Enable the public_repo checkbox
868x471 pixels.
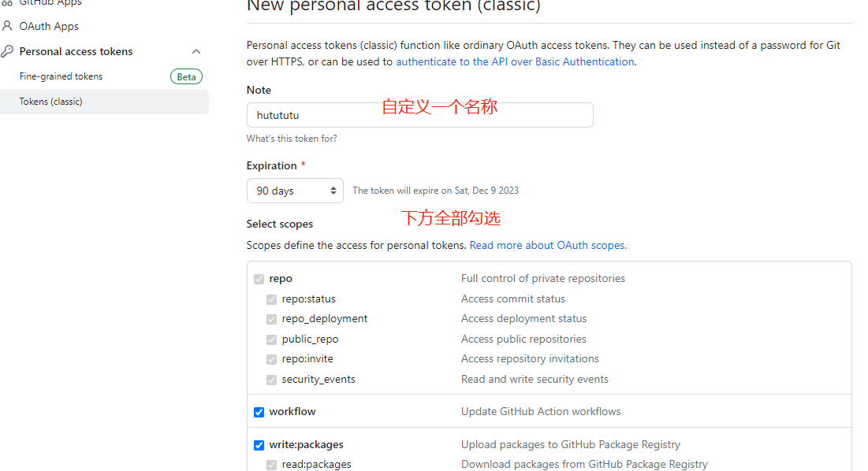tap(271, 339)
